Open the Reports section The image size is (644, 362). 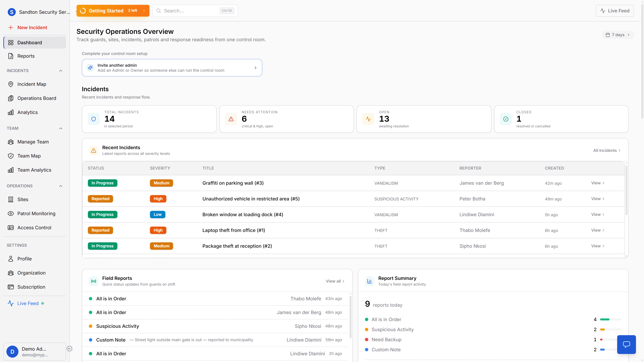click(x=26, y=56)
